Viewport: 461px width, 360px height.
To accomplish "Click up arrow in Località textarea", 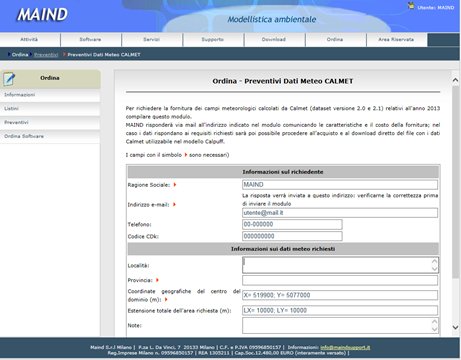I will click(434, 261).
